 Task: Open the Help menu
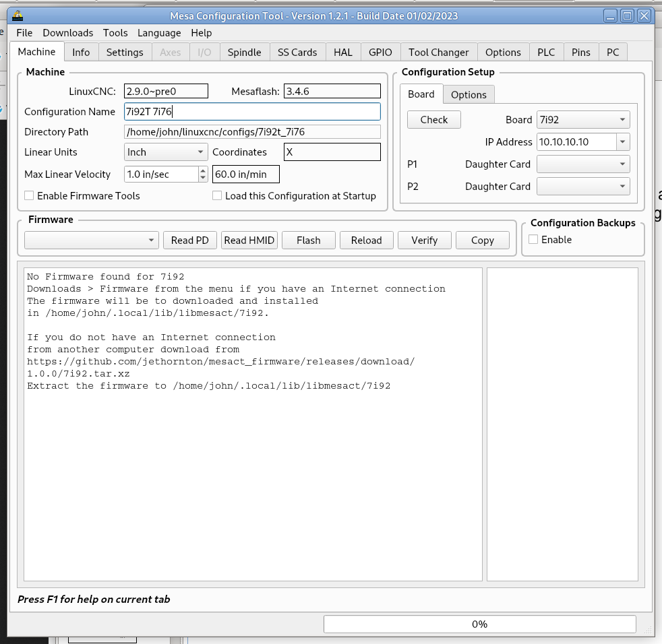coord(202,33)
